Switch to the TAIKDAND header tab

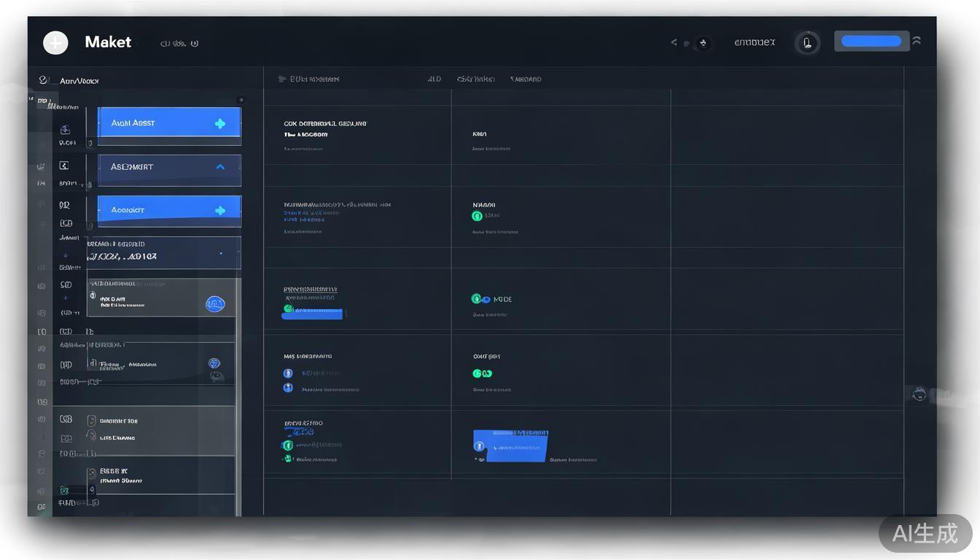(526, 79)
